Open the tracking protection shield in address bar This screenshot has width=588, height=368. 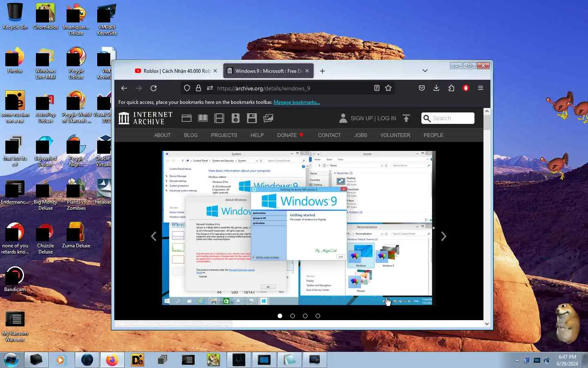tap(187, 88)
